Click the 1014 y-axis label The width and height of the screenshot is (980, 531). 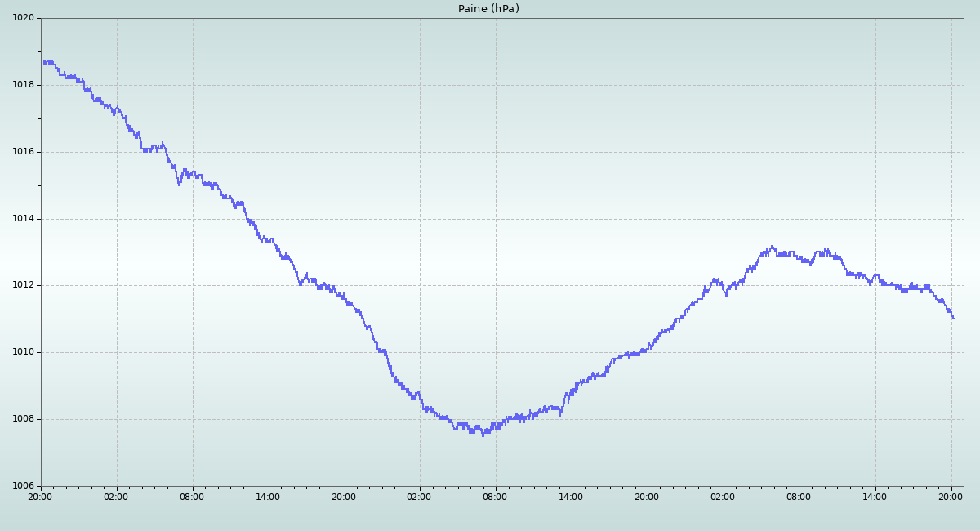tap(22, 219)
